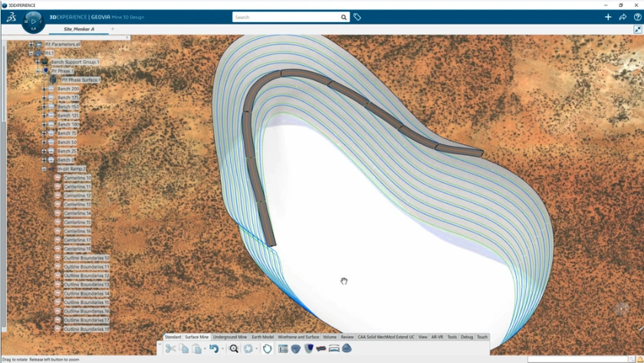
Task: Expand the Bench 50 node
Action: [44, 142]
